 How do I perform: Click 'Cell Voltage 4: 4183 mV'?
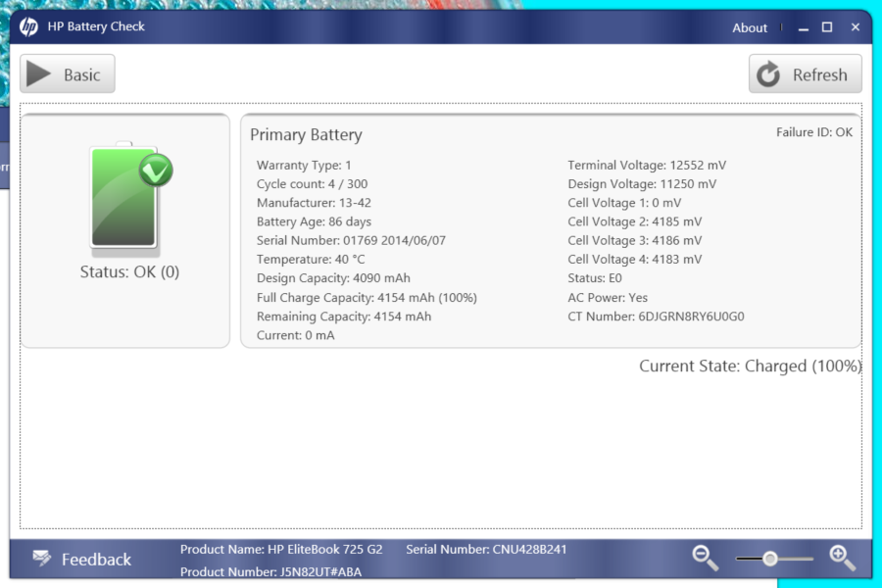tap(634, 260)
